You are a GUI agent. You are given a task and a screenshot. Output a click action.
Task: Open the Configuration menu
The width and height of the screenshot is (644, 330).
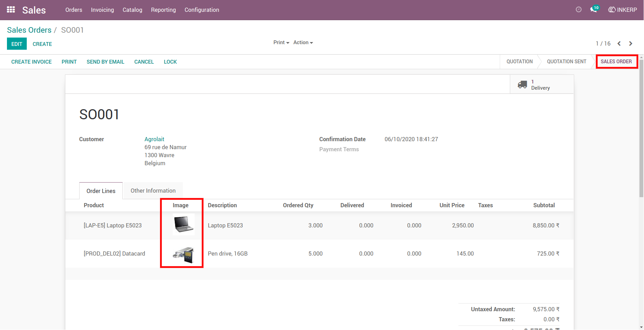click(202, 10)
